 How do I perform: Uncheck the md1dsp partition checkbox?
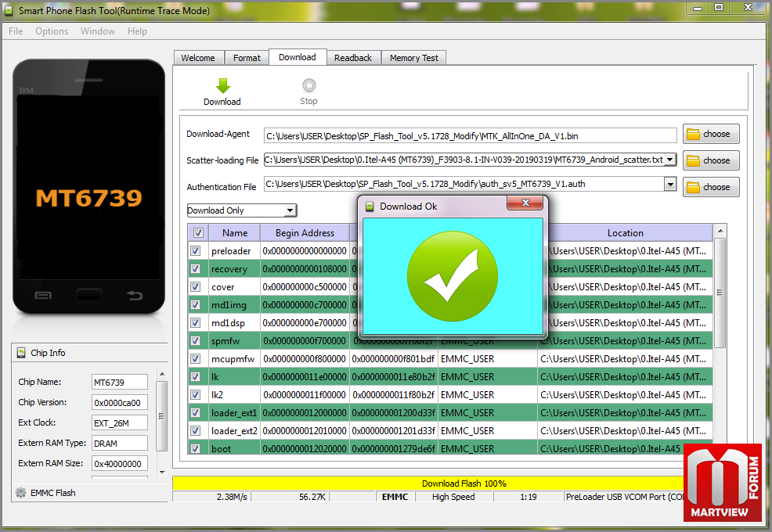coord(196,323)
